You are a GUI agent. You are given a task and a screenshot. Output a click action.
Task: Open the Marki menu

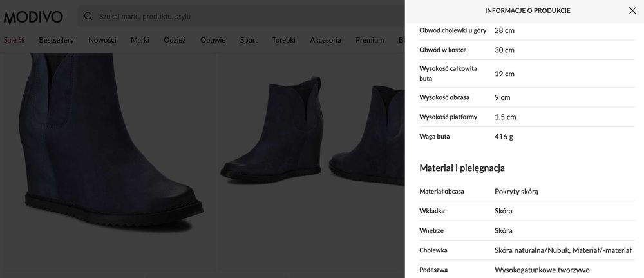140,40
